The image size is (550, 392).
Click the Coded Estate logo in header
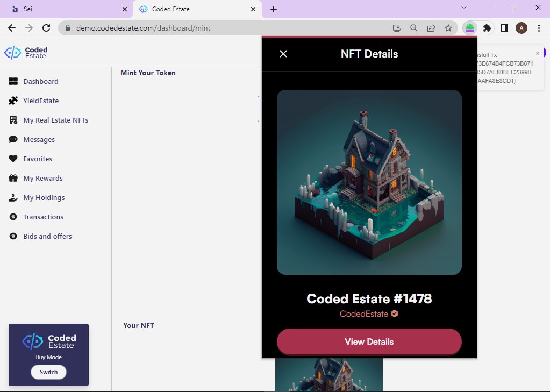[26, 53]
